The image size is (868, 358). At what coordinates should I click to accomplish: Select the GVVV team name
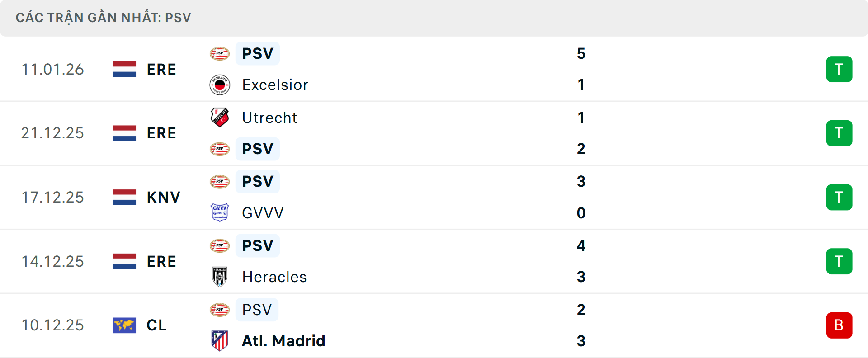pos(263,212)
